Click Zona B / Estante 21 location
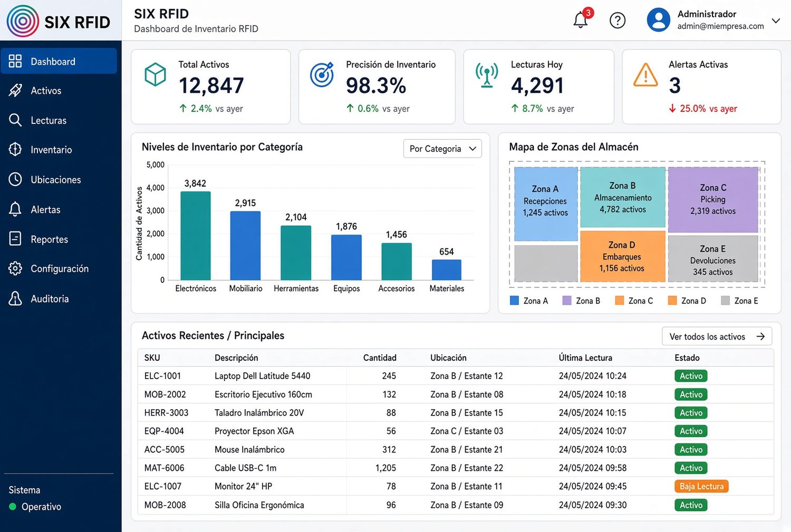 (466, 450)
